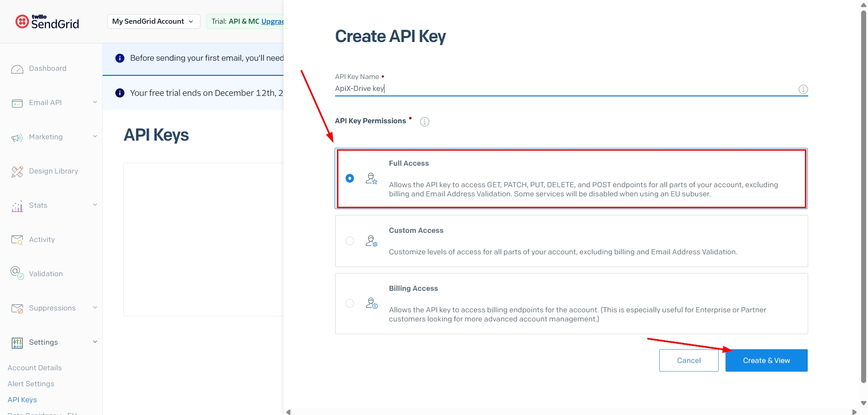The image size is (868, 415).
Task: Select the Custom Access radio button
Action: coord(350,241)
